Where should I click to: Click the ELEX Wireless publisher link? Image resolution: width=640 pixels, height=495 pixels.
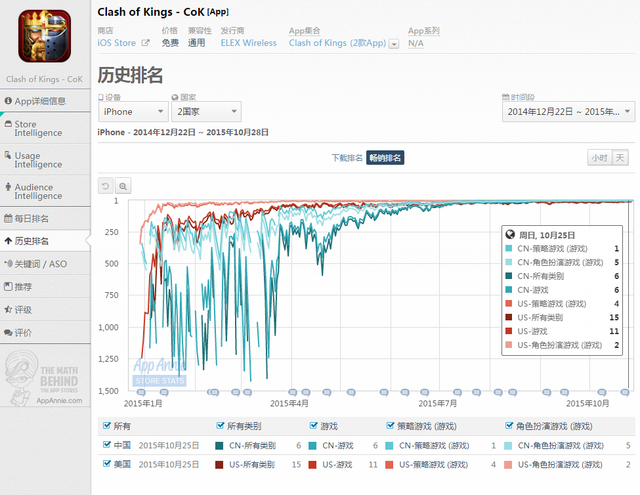pyautogui.click(x=249, y=43)
